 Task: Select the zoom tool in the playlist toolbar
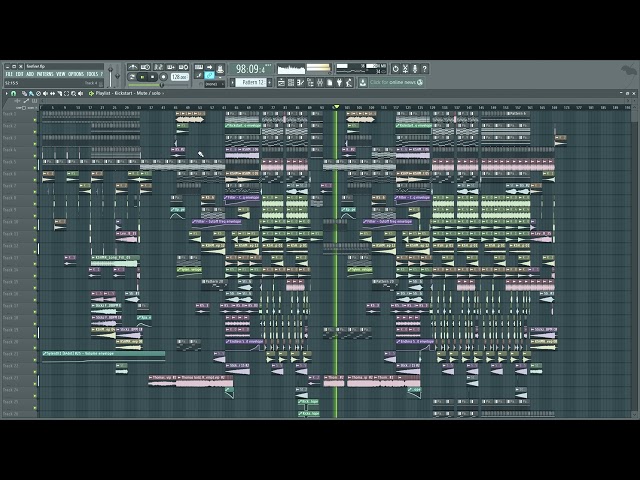click(x=73, y=93)
